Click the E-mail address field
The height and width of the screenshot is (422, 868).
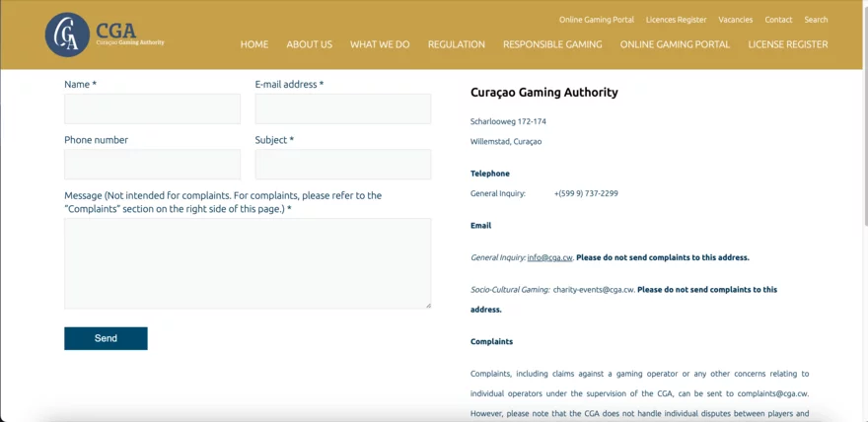342,108
